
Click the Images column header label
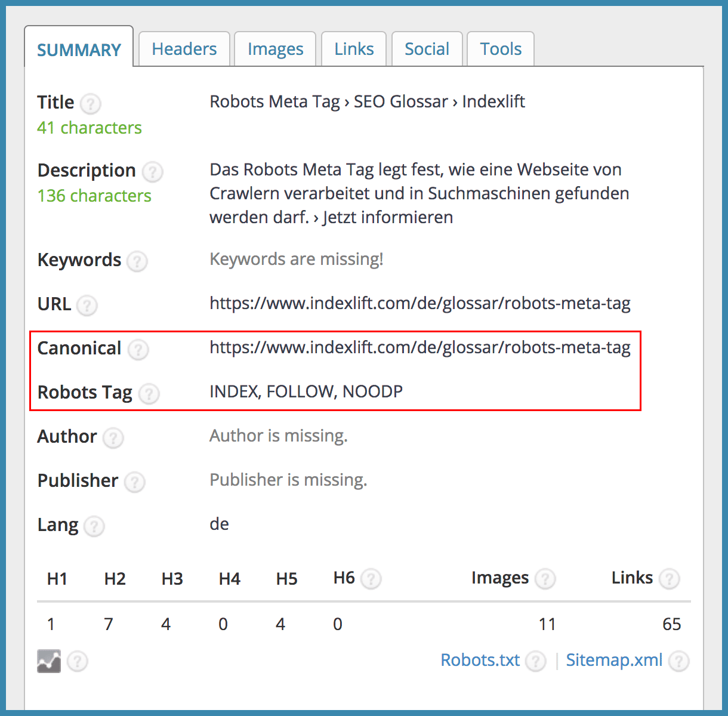(500, 578)
